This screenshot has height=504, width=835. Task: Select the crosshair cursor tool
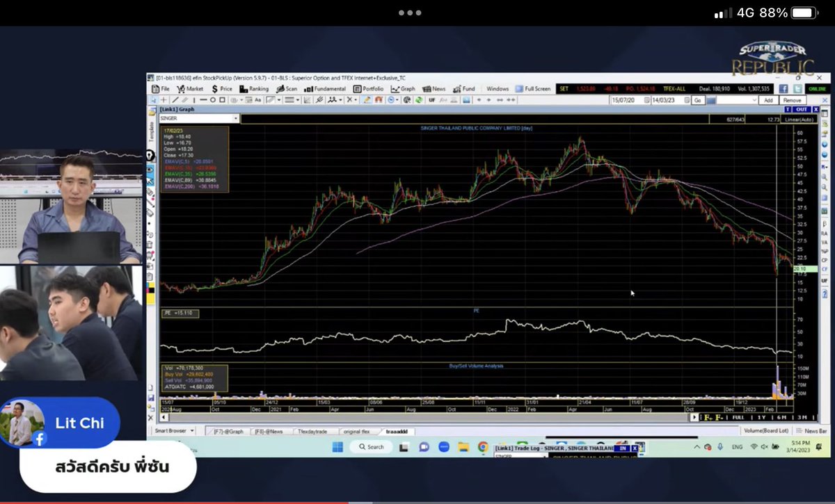pyautogui.click(x=164, y=100)
